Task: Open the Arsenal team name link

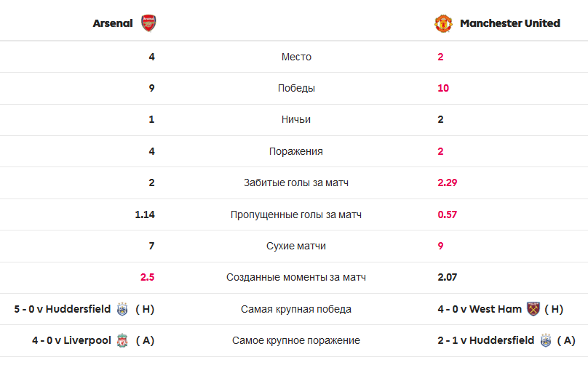Action: tap(113, 23)
